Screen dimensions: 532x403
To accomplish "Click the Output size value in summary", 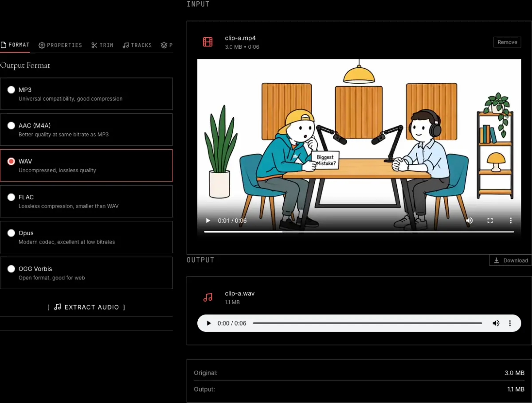I will point(516,389).
